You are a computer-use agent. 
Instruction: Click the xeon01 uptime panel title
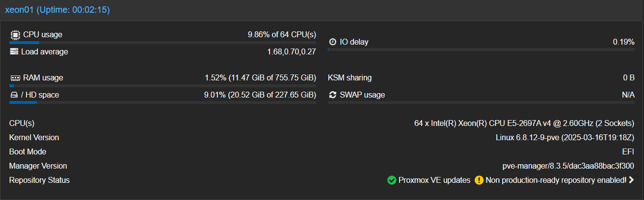[57, 10]
